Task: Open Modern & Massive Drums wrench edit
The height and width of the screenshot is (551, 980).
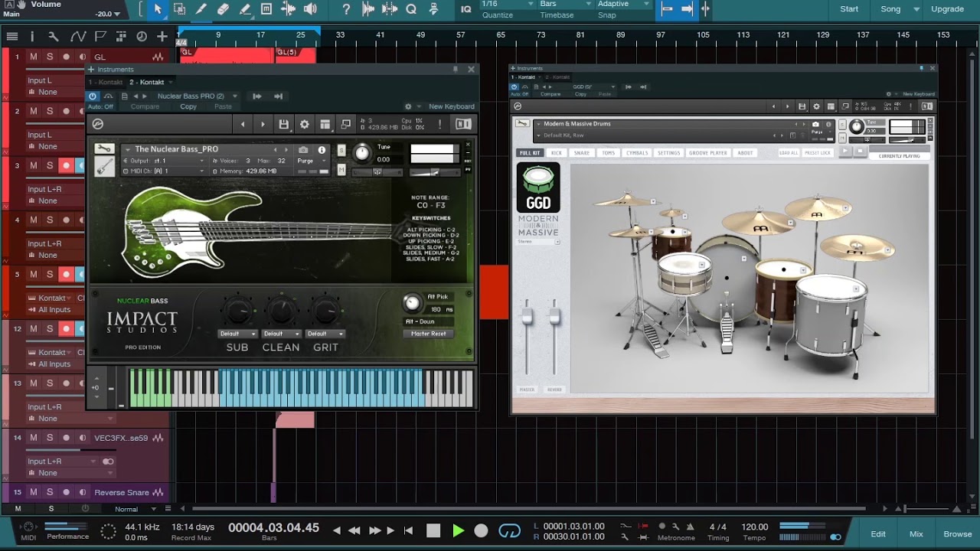Action: click(522, 123)
